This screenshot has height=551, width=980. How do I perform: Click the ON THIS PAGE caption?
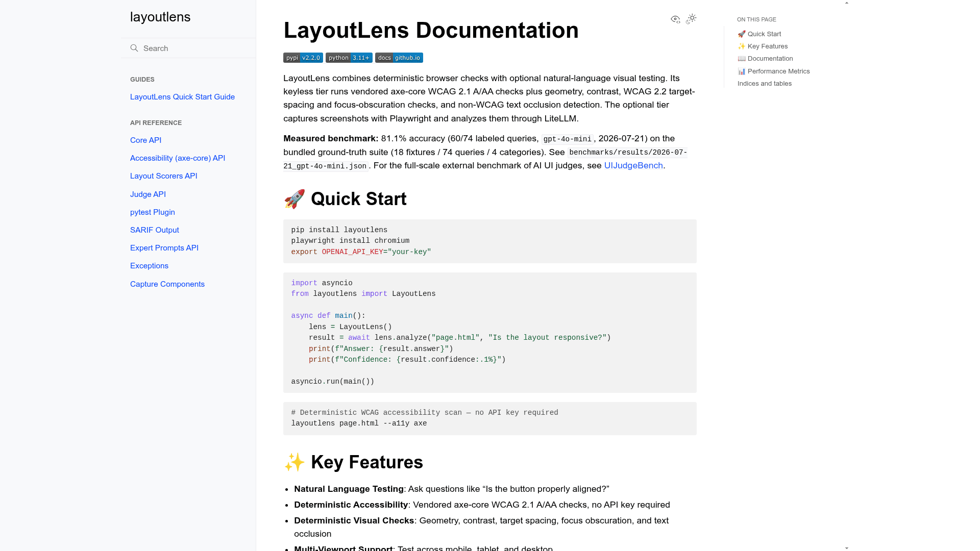click(x=756, y=19)
